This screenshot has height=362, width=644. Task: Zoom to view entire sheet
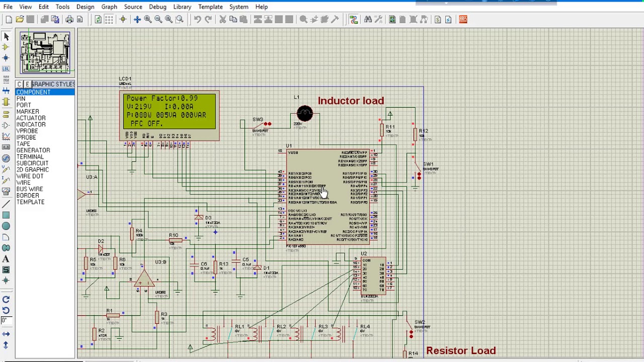point(169,20)
